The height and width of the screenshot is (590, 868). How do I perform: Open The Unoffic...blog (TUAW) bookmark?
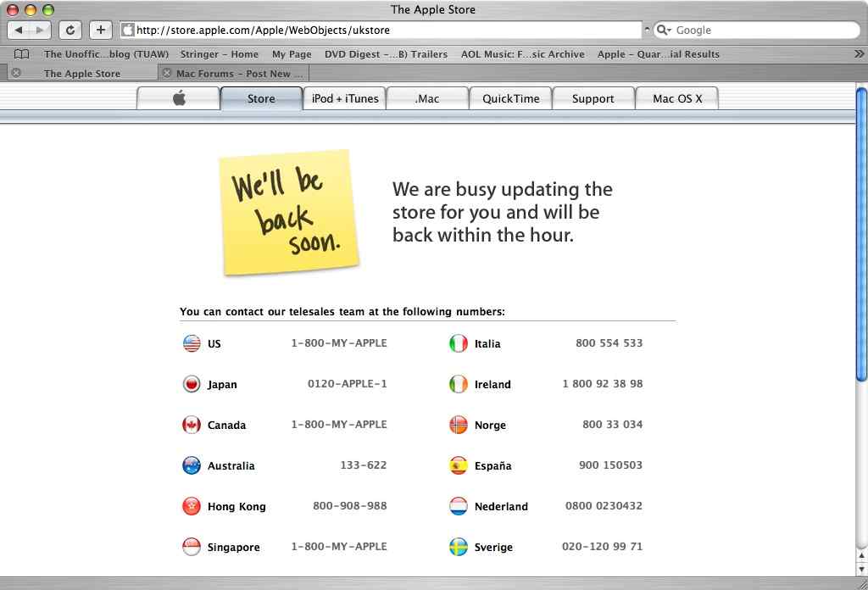[106, 54]
